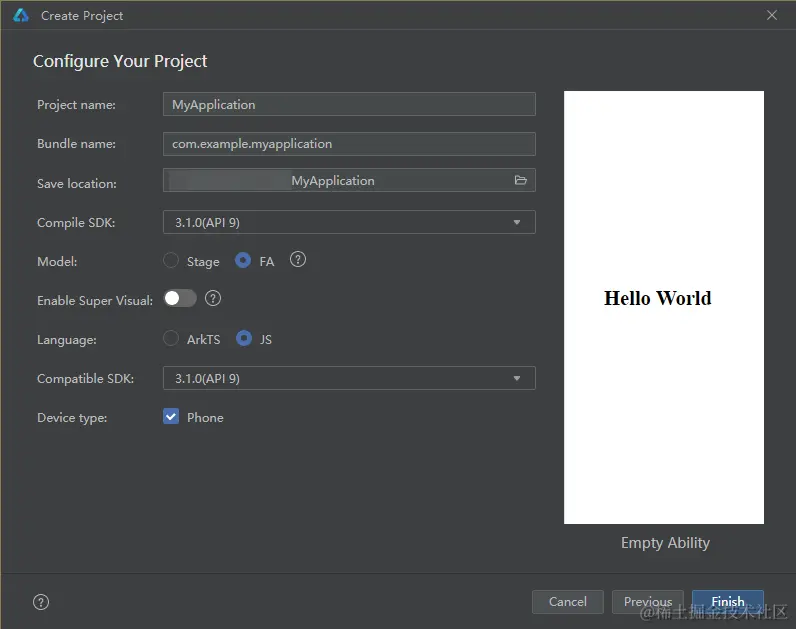Image resolution: width=796 pixels, height=629 pixels.
Task: Click the Enable Super Visual label
Action: (x=94, y=301)
